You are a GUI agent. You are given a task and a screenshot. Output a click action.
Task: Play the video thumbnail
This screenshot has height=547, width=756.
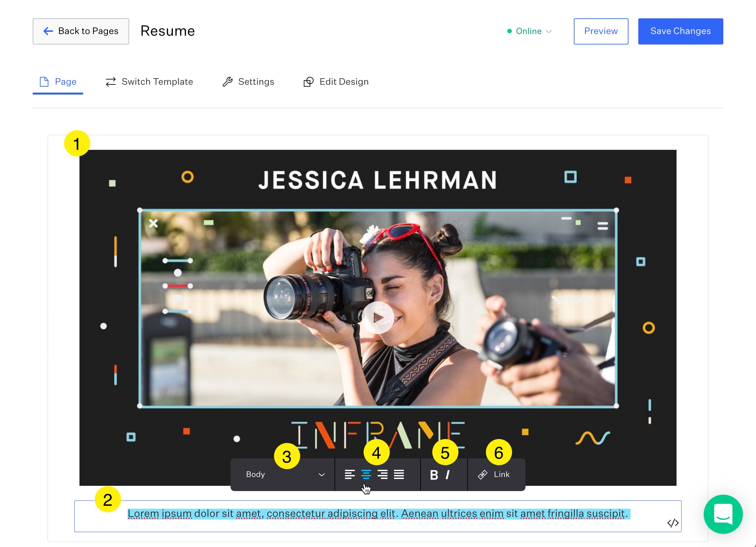point(378,317)
